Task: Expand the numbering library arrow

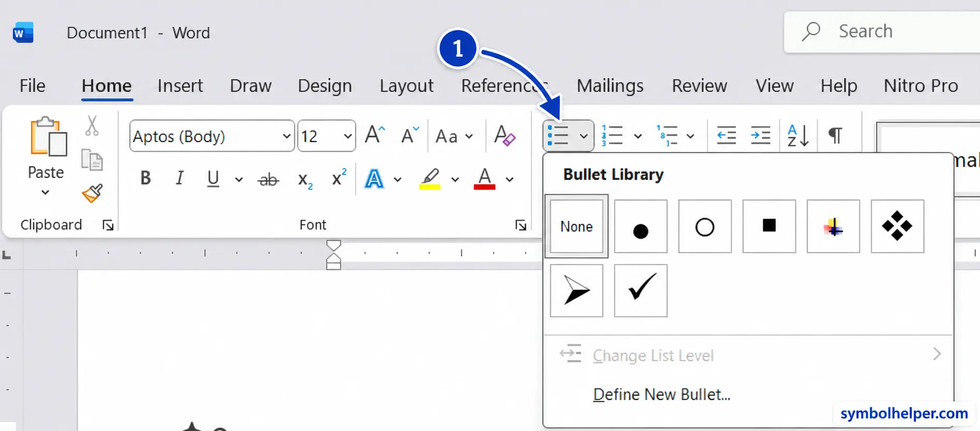Action: pos(637,136)
